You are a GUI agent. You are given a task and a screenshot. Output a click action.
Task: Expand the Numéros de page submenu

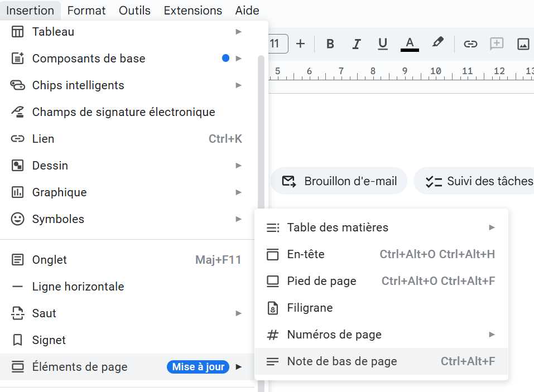[381, 335]
